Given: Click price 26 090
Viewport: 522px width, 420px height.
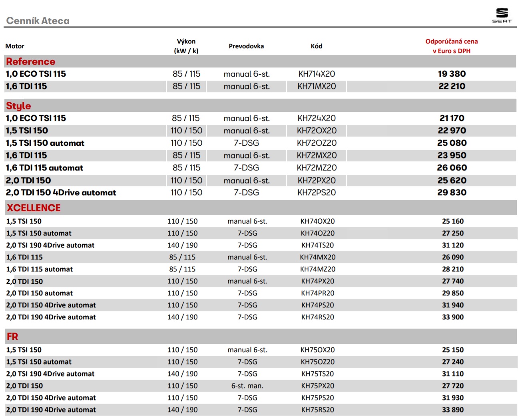Looking at the screenshot, I should (x=453, y=257).
